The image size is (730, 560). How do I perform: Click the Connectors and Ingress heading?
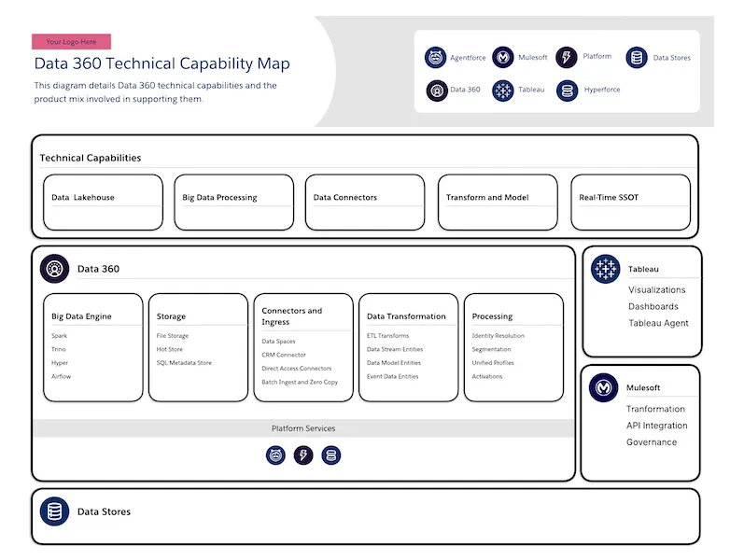coord(292,316)
